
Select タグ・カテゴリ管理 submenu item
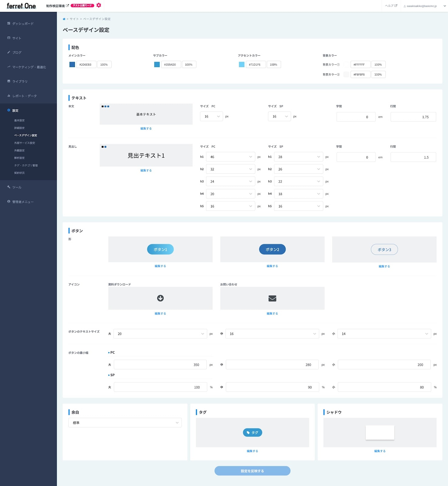pos(26,166)
